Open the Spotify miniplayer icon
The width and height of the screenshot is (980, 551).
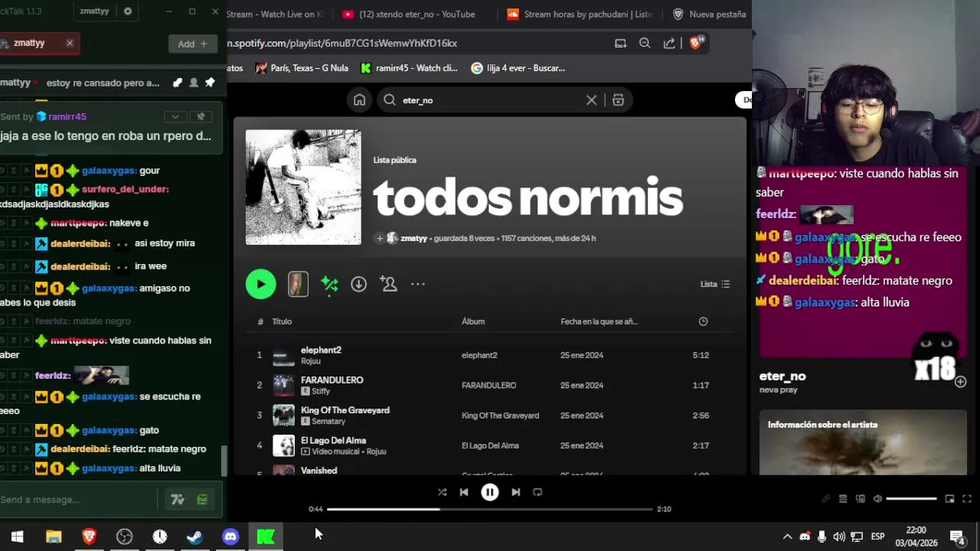coord(949,499)
